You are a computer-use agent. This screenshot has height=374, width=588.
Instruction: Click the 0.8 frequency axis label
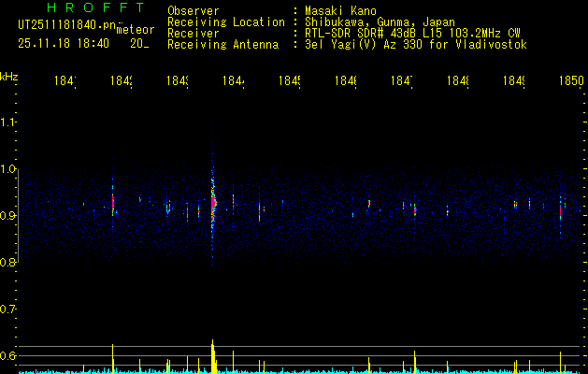coord(8,263)
